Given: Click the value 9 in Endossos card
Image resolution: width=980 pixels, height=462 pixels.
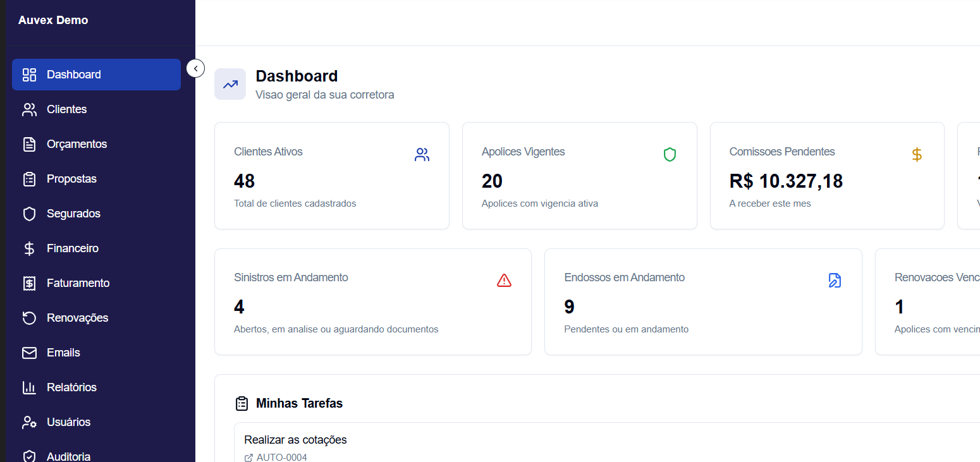Looking at the screenshot, I should tap(569, 307).
